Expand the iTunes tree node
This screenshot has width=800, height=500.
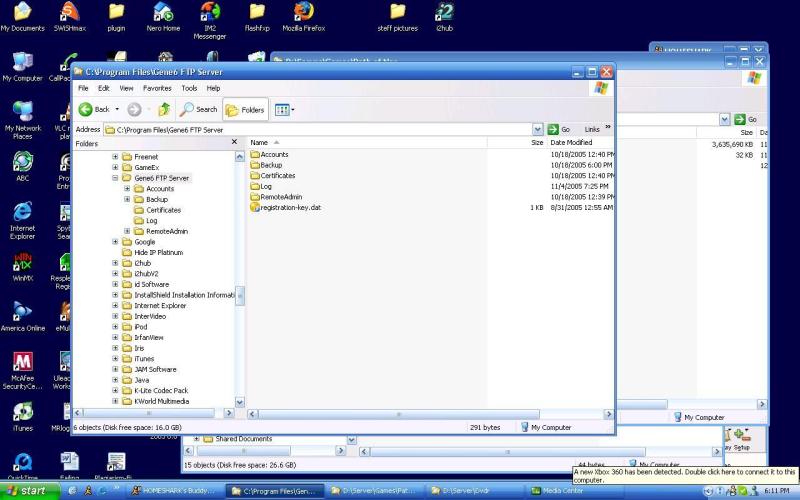coord(115,359)
